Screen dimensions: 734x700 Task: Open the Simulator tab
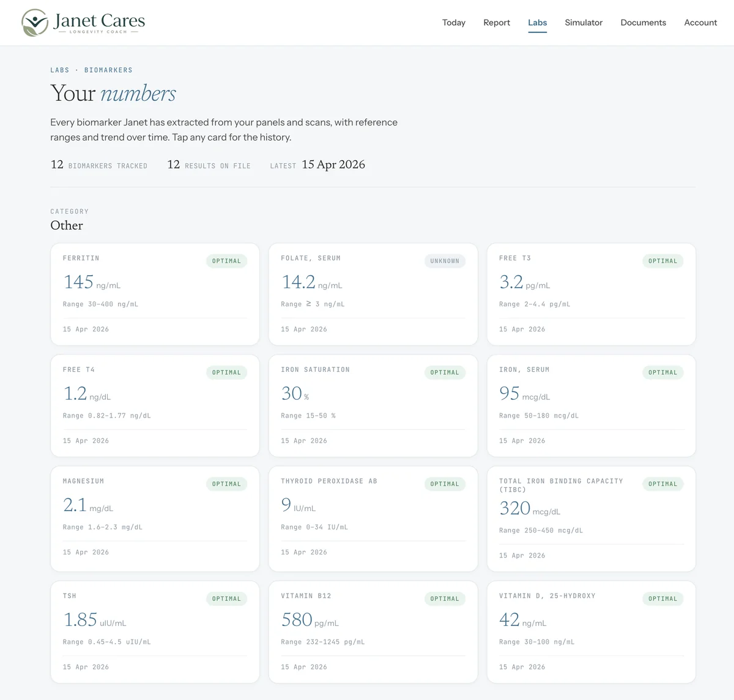click(x=584, y=23)
